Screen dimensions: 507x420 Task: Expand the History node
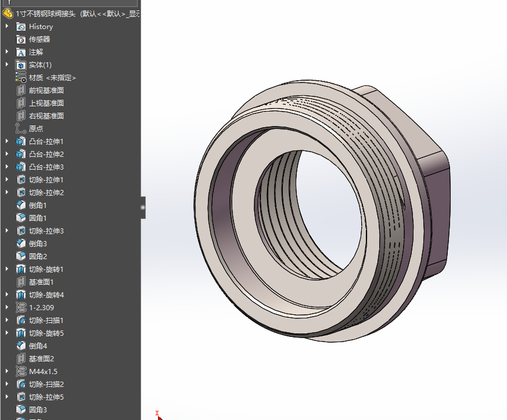[x=7, y=27]
